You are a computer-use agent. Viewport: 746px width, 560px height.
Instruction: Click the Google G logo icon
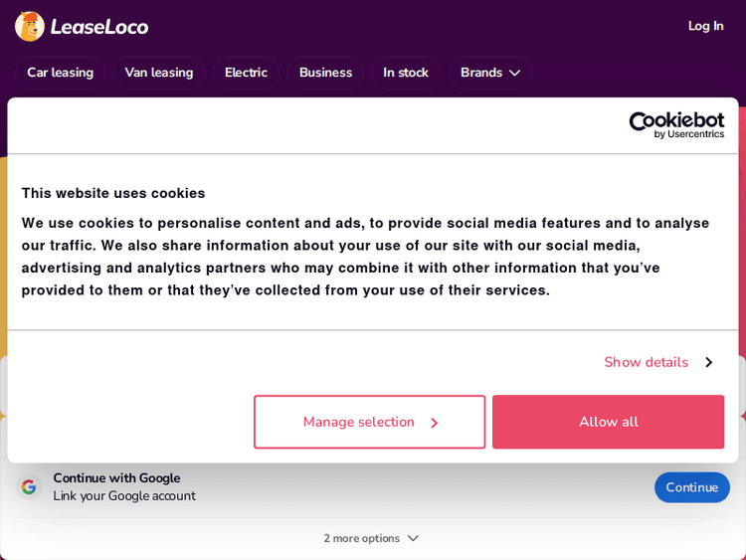[x=29, y=487]
